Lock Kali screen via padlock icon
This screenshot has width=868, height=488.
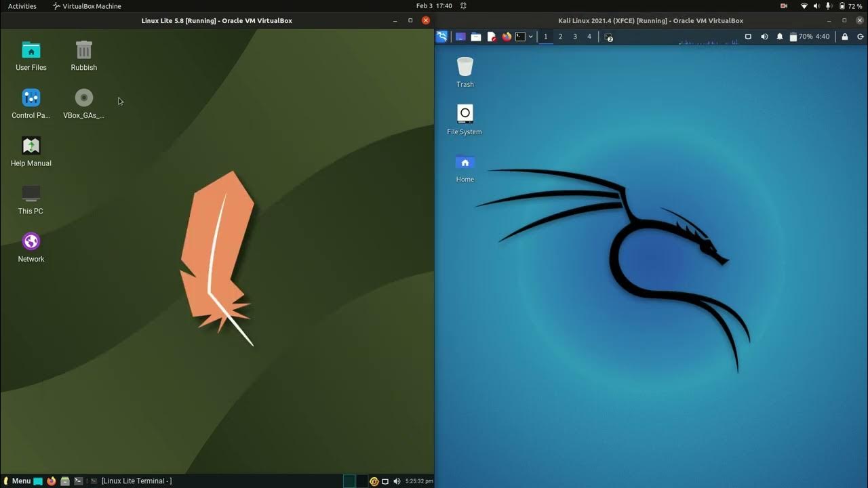pyautogui.click(x=844, y=37)
